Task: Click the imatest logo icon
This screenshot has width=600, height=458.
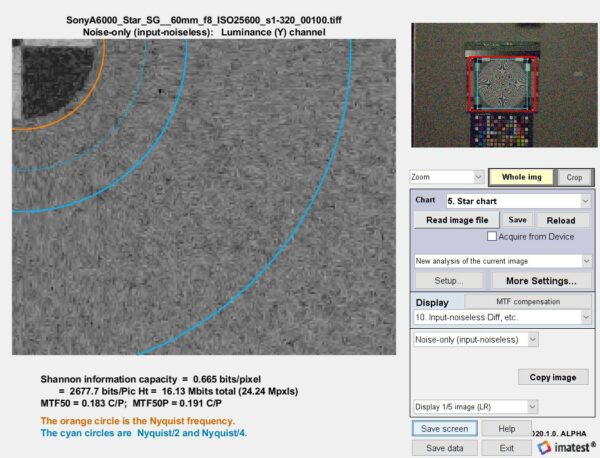Action: coord(562,447)
